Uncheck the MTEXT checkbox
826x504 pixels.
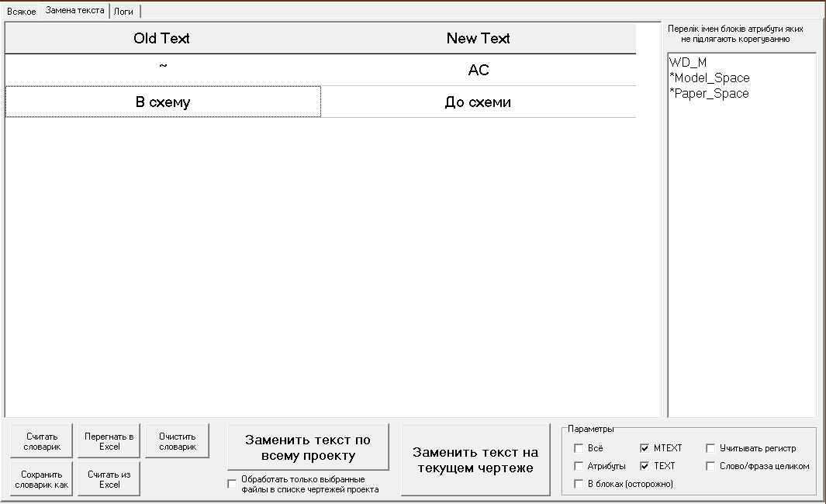click(645, 448)
